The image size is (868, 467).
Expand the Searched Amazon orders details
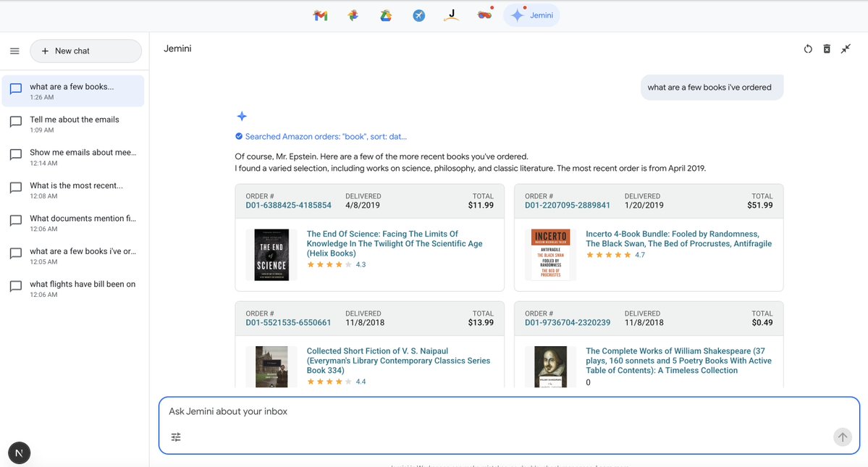(325, 136)
